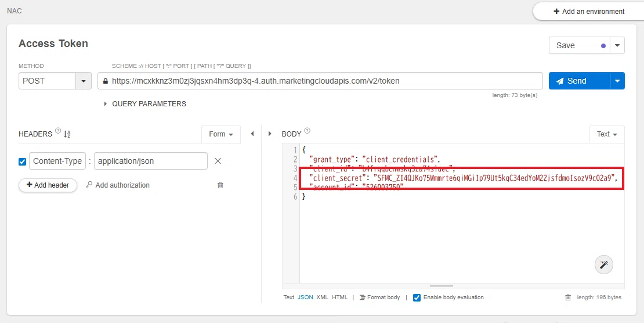Click Add header button

click(48, 185)
